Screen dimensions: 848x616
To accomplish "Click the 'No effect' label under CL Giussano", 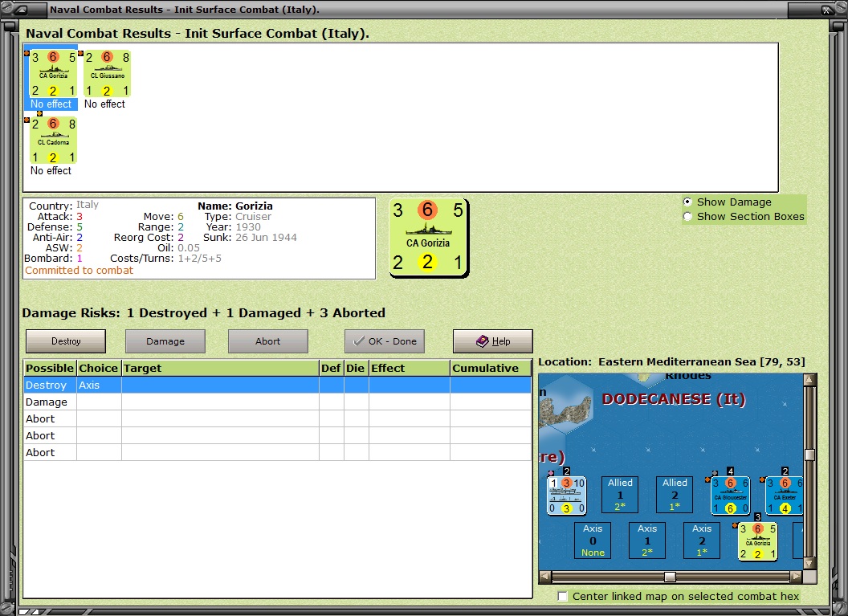I will coord(104,104).
